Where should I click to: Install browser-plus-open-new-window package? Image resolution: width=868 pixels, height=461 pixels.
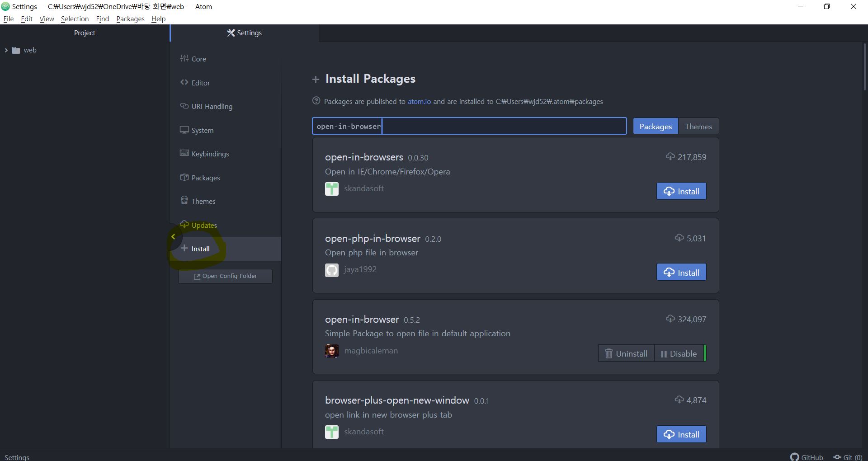pos(681,434)
